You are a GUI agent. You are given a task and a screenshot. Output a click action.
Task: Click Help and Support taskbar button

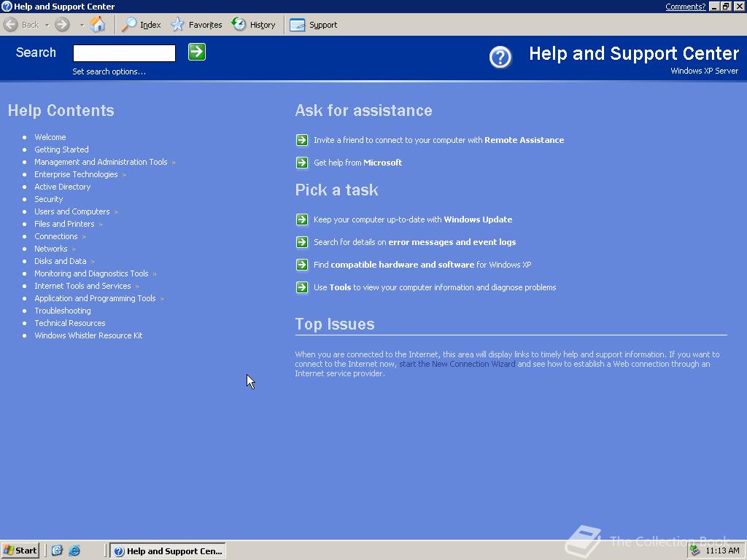tap(168, 551)
